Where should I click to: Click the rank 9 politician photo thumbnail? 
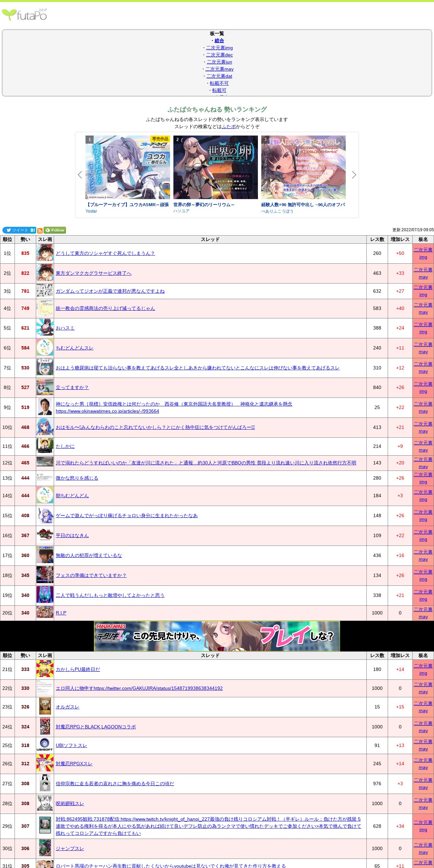tap(45, 407)
